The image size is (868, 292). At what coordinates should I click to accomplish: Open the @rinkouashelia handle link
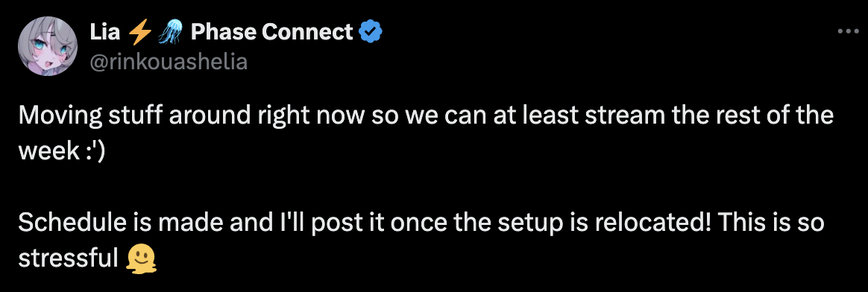click(168, 63)
